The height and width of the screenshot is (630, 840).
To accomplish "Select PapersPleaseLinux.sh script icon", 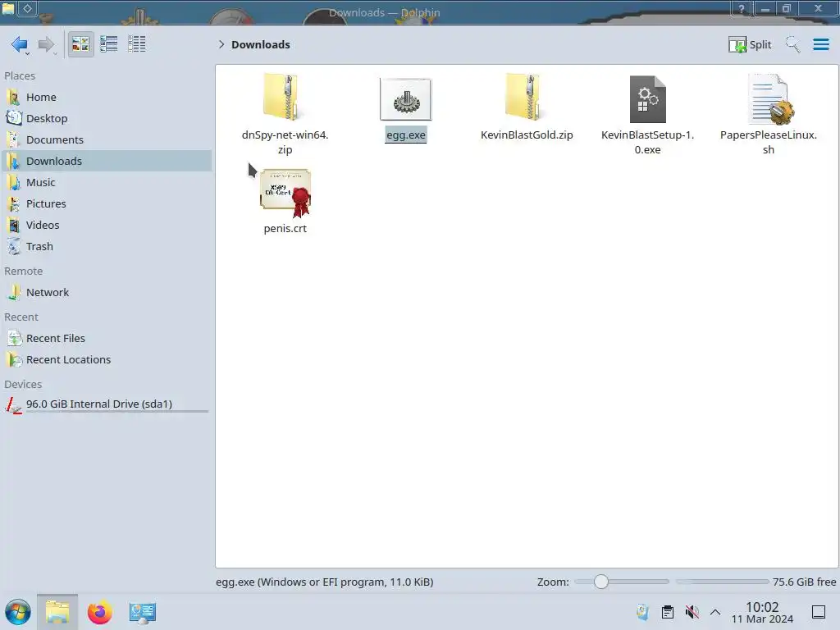I will 769,99.
